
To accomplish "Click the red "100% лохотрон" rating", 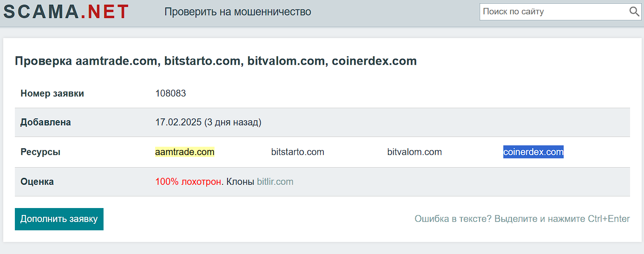I will [x=188, y=182].
